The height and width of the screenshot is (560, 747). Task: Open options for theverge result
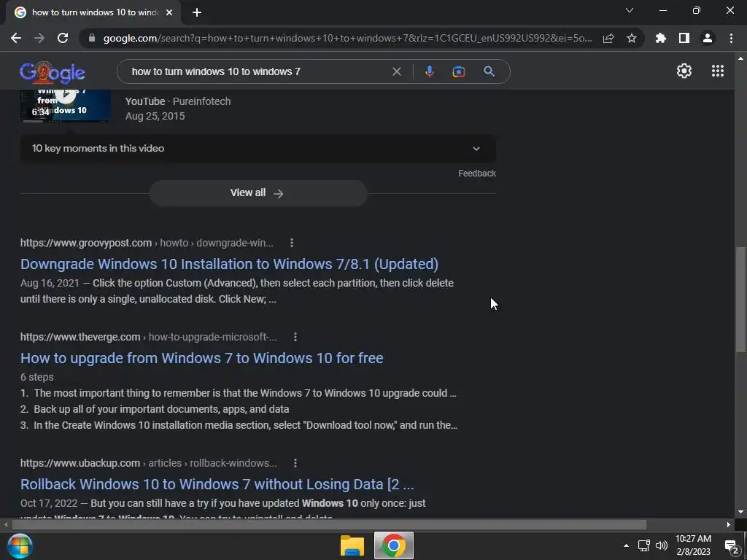[x=295, y=337]
